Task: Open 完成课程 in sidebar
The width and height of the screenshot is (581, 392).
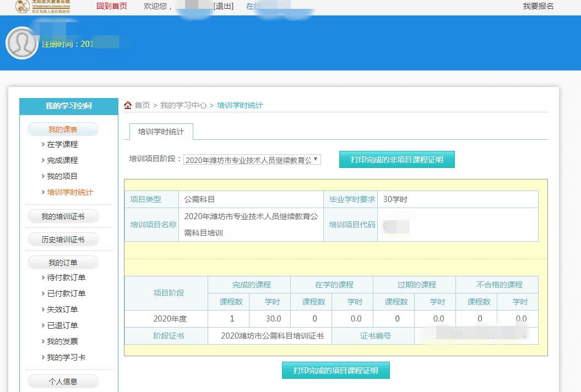Action: 62,160
